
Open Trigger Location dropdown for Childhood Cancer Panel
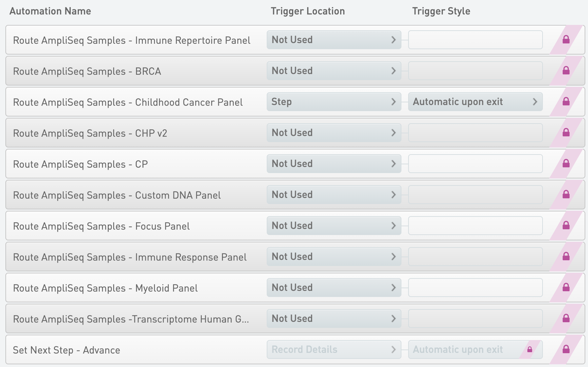pyautogui.click(x=334, y=102)
